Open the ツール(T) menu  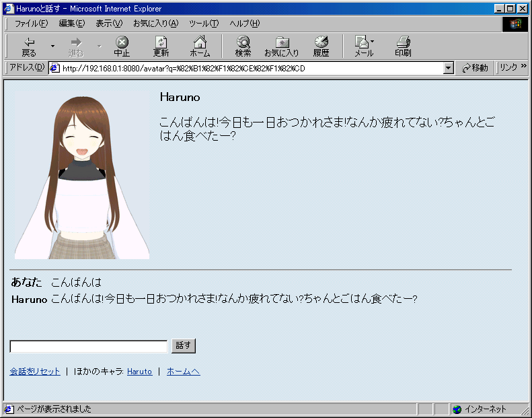point(204,24)
